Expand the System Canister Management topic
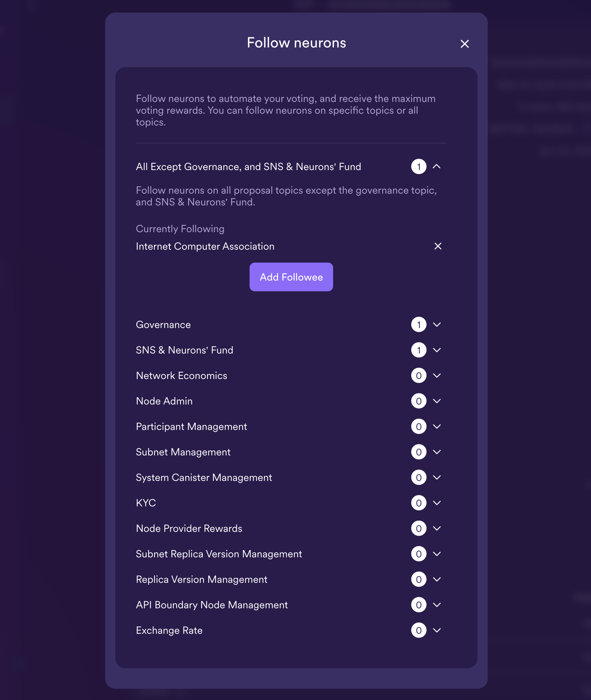The height and width of the screenshot is (700, 591). (436, 477)
